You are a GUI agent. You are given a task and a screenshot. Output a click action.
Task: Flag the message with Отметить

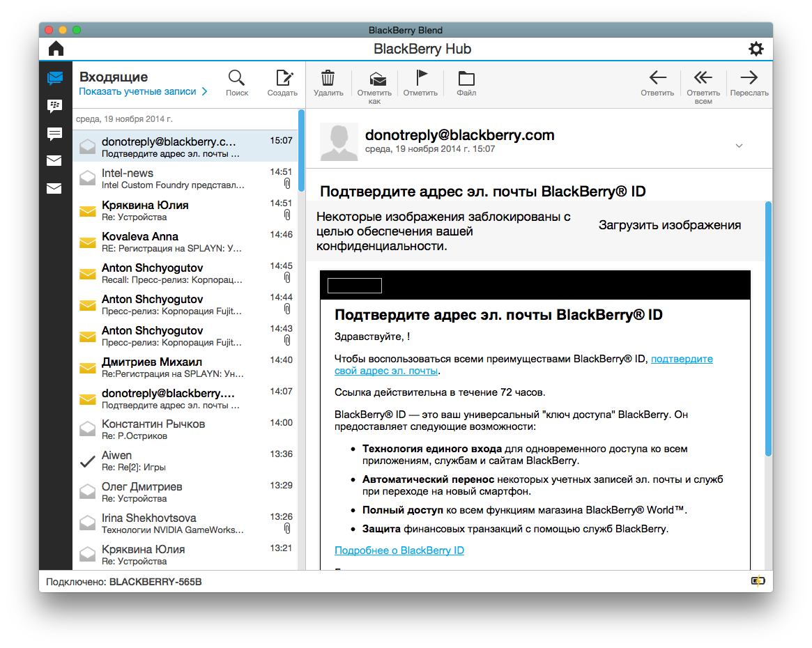pos(420,83)
